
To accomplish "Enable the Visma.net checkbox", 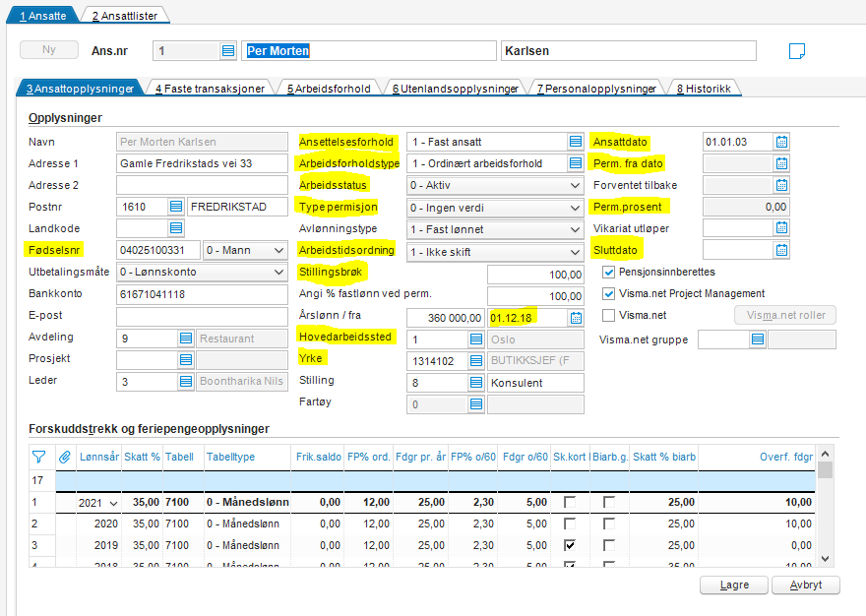I will tap(608, 315).
